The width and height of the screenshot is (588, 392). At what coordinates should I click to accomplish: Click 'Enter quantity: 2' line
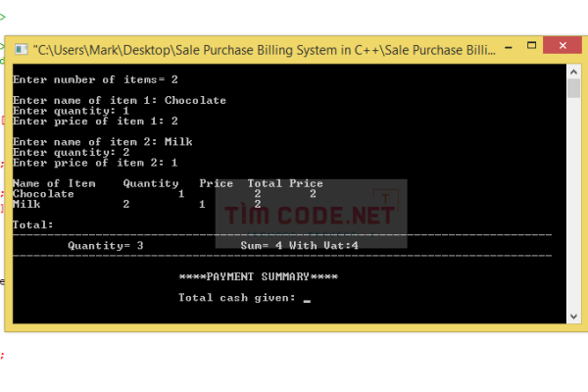point(71,152)
